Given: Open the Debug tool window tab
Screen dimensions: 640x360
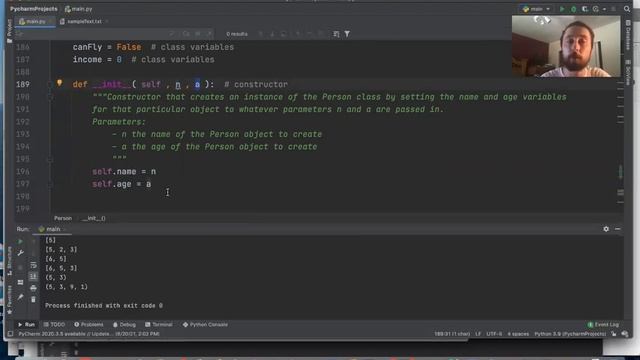Looking at the screenshot, I should click(124, 324).
